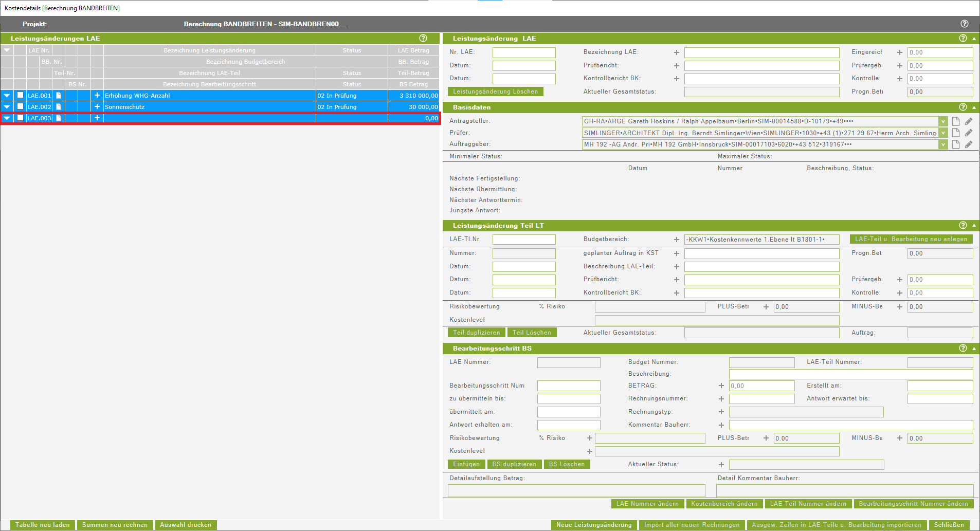980x531 pixels.
Task: Create new Prüfer via document icon
Action: point(956,133)
